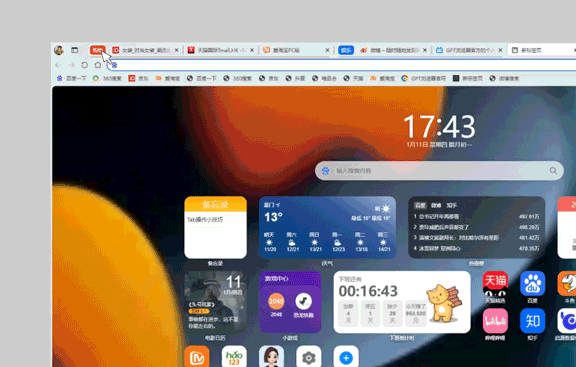Switch hot search list to Zhihu tab
The image size is (576, 367).
point(451,205)
